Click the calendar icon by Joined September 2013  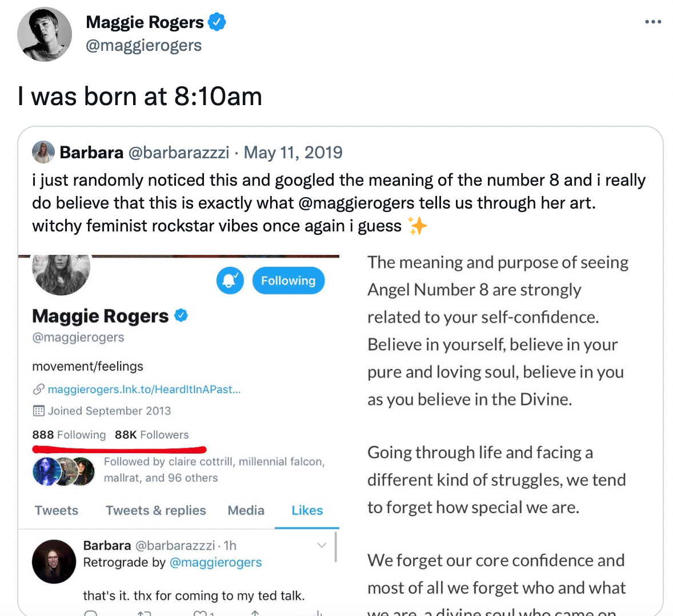coord(39,411)
